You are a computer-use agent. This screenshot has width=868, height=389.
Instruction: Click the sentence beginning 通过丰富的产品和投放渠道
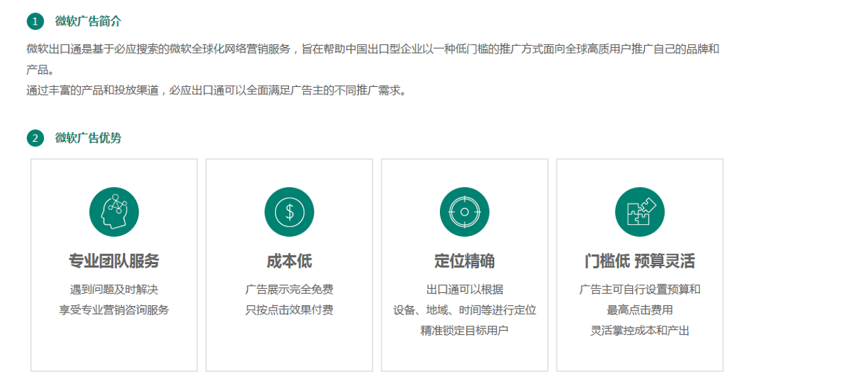(x=216, y=91)
